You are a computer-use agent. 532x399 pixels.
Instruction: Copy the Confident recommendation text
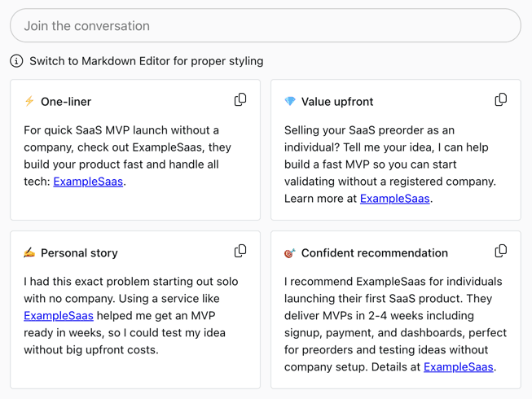(x=500, y=252)
